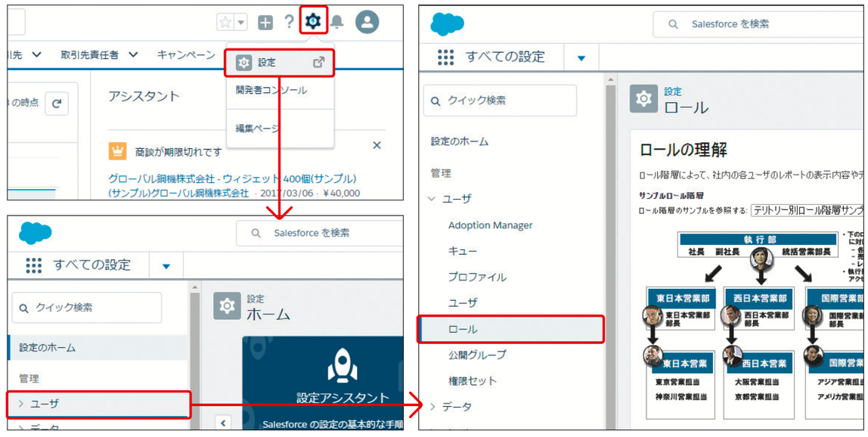Screen dimensions: 868x437
Task: Collapse the ユーザ section in right panel
Action: pos(432,198)
